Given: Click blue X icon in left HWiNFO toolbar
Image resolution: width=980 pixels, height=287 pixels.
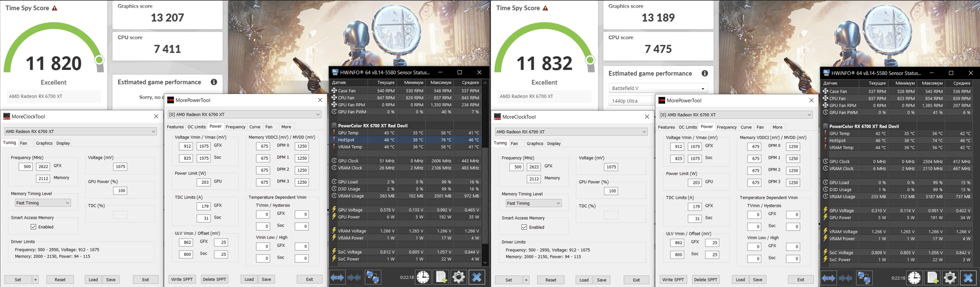Looking at the screenshot, I should pyautogui.click(x=476, y=277).
